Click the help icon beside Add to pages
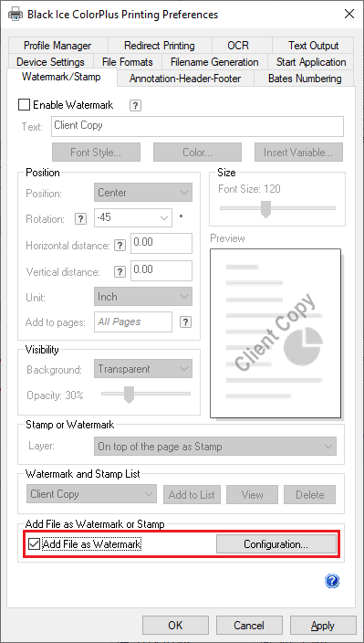The width and height of the screenshot is (364, 643). 185,321
